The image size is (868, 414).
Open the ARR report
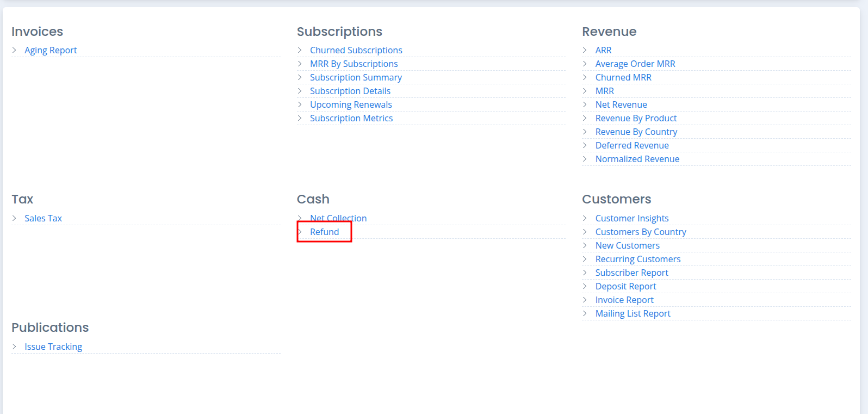coord(604,50)
